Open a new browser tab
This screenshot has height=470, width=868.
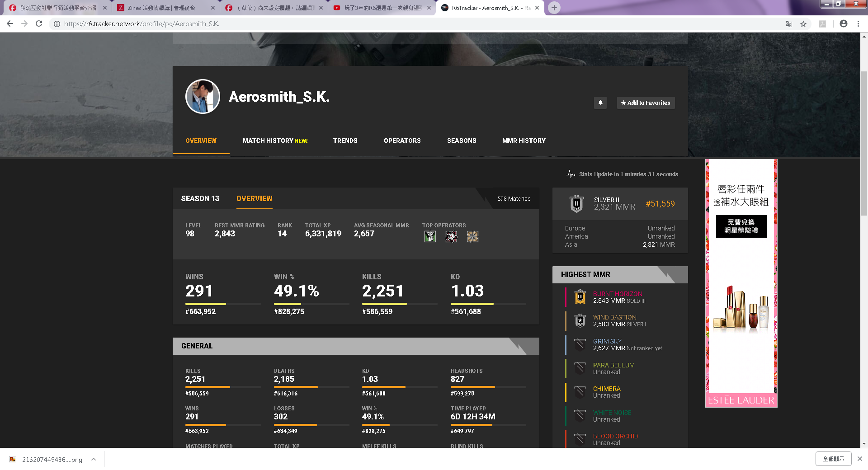(554, 8)
